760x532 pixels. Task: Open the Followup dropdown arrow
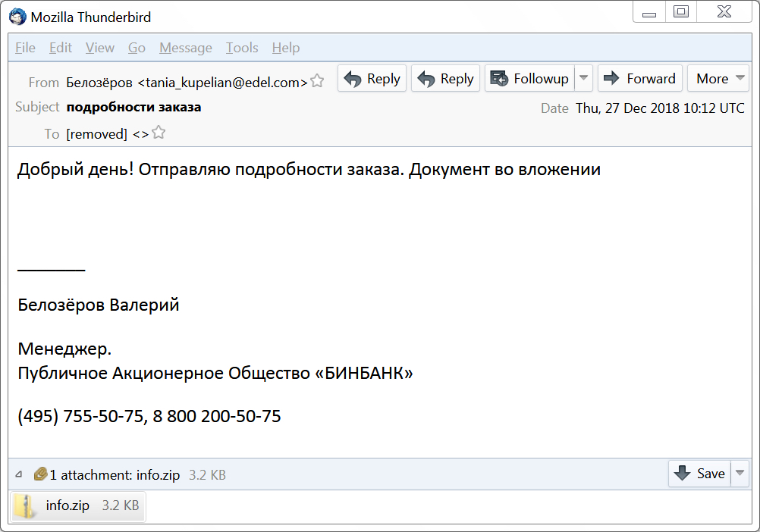coord(583,78)
